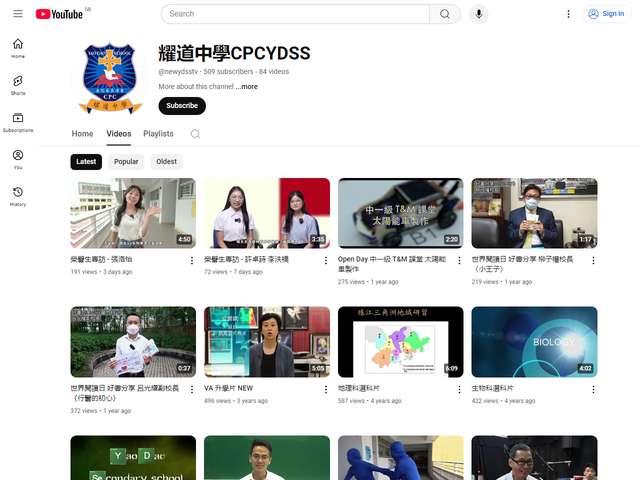Start voice search with microphone

coord(479,14)
